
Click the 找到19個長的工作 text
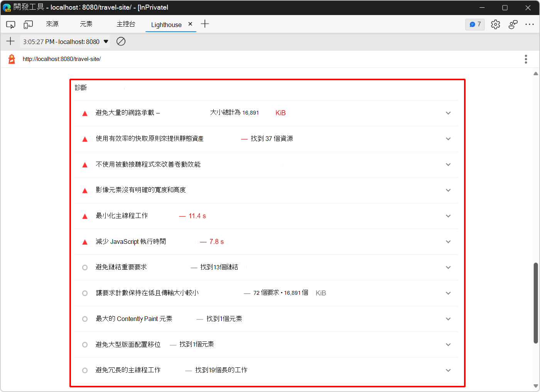coord(221,370)
